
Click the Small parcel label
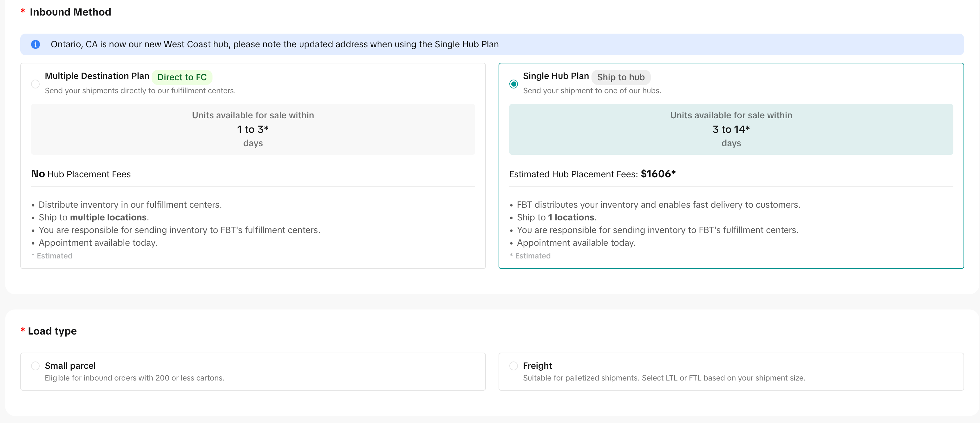[70, 366]
